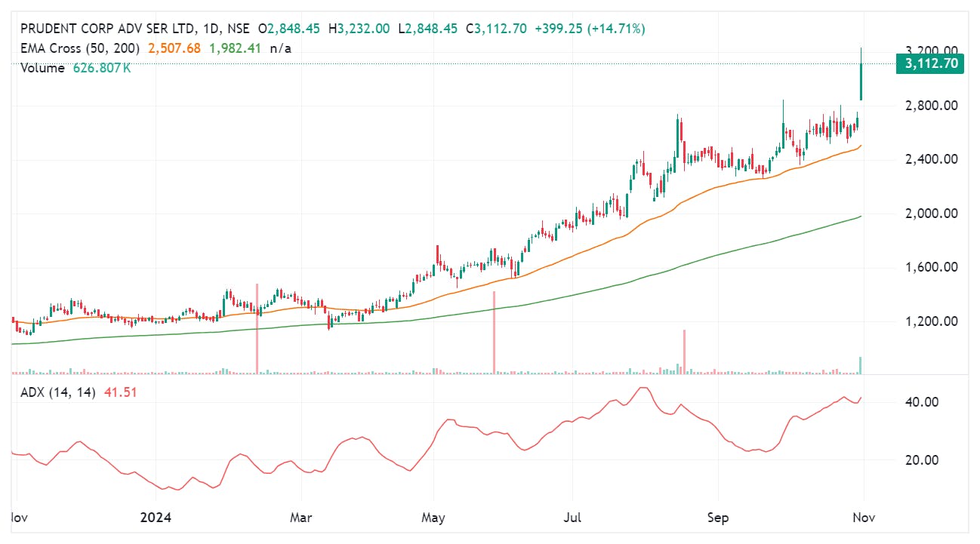Select the close price value C3,112.70
The height and width of the screenshot is (544, 980).
496,29
